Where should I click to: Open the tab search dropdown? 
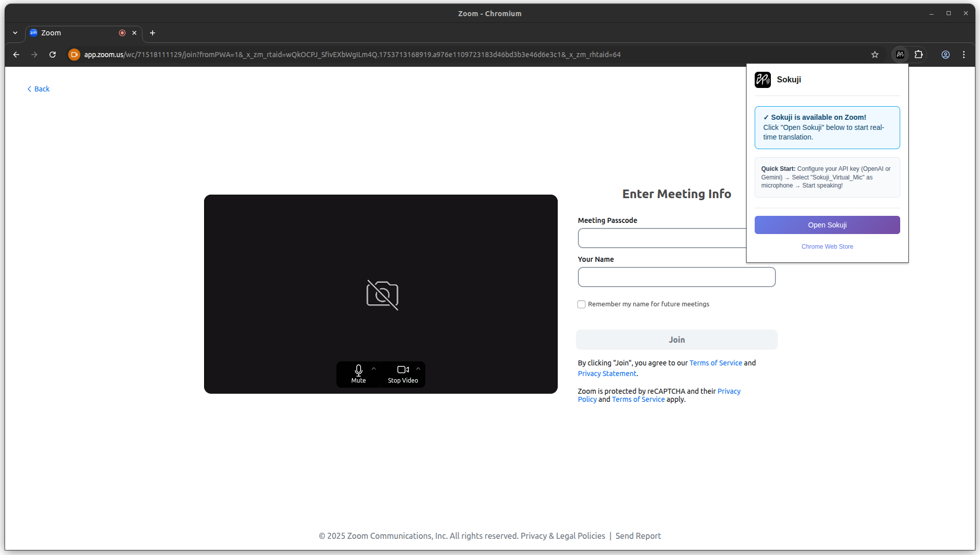(x=15, y=33)
